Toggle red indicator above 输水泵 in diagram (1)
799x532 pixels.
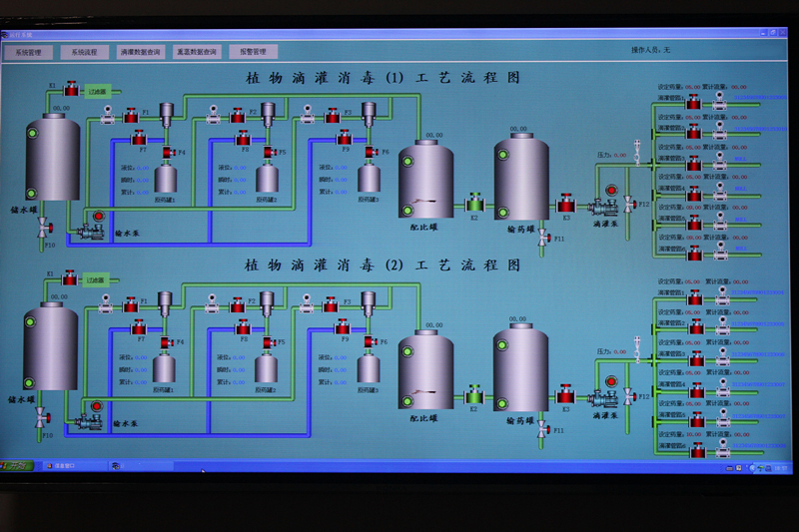point(98,216)
